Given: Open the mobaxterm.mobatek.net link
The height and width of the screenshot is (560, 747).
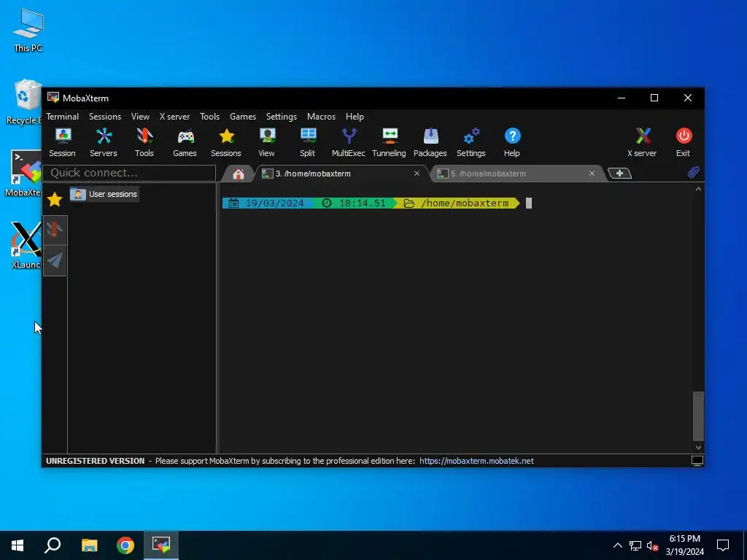Looking at the screenshot, I should point(476,461).
